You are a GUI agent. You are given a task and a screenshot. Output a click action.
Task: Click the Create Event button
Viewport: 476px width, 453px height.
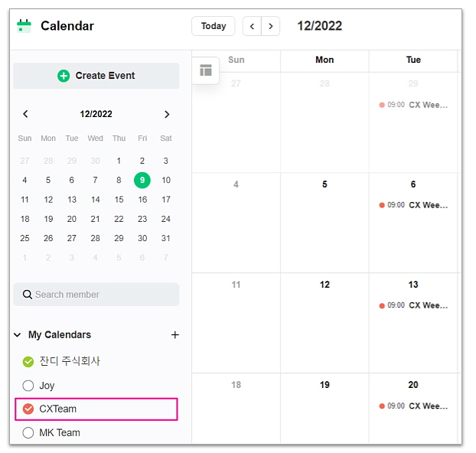tap(96, 76)
